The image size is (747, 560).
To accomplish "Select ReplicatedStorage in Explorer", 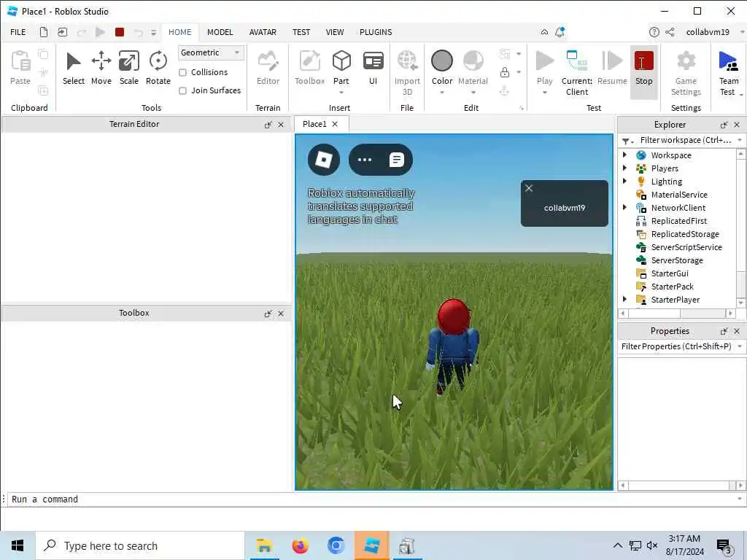I will pyautogui.click(x=685, y=234).
